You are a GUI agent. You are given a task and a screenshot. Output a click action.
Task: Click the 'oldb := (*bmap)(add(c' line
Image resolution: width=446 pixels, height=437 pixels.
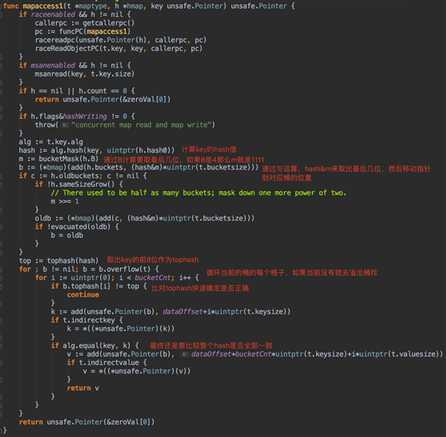[145, 218]
